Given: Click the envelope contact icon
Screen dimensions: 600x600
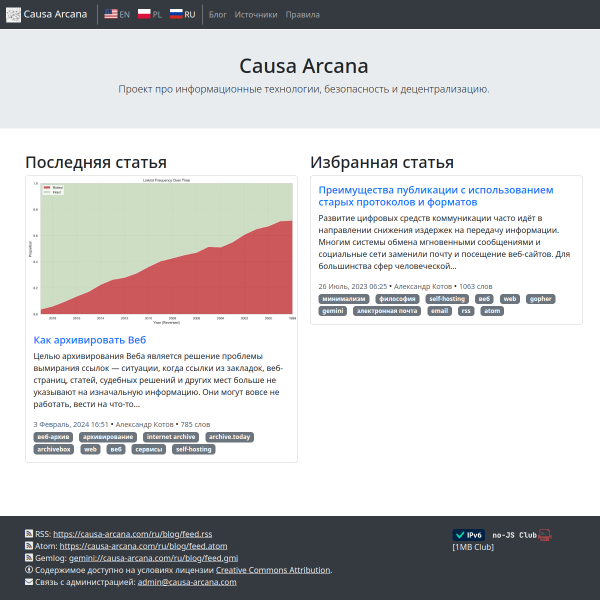Looking at the screenshot, I should click(x=29, y=582).
